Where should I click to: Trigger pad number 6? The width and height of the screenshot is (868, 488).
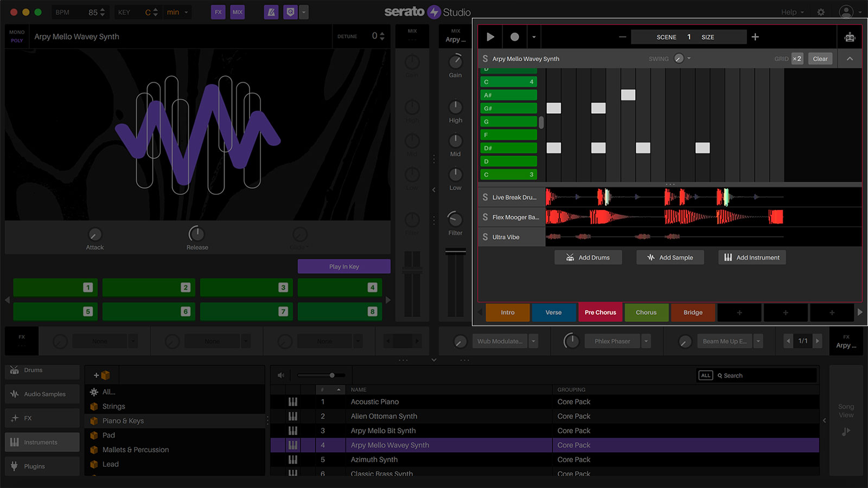click(x=149, y=311)
